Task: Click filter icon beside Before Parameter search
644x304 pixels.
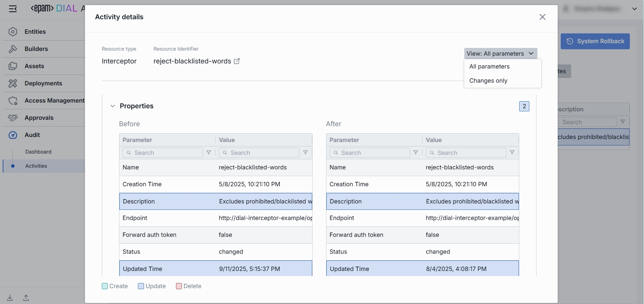Action: [209, 153]
